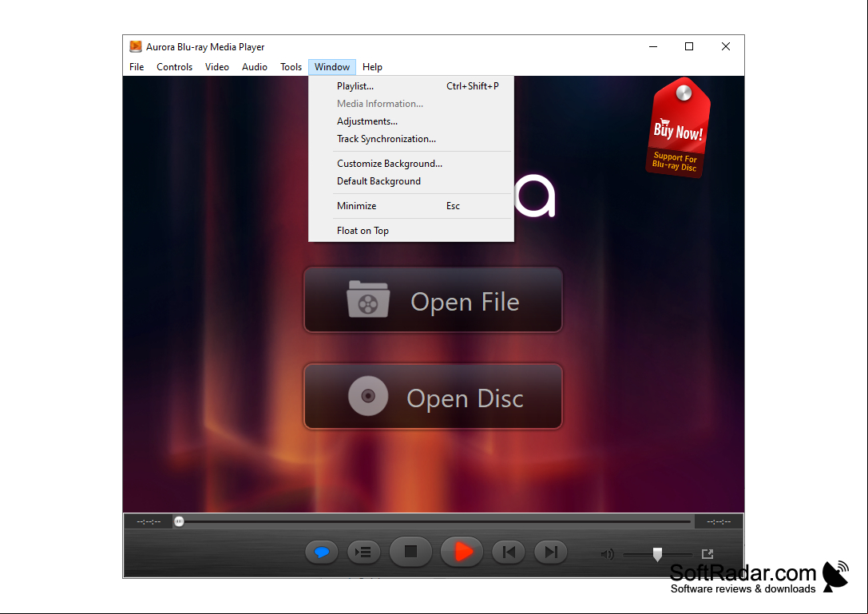
Task: Select Default Background menu entry
Action: [x=411, y=181]
